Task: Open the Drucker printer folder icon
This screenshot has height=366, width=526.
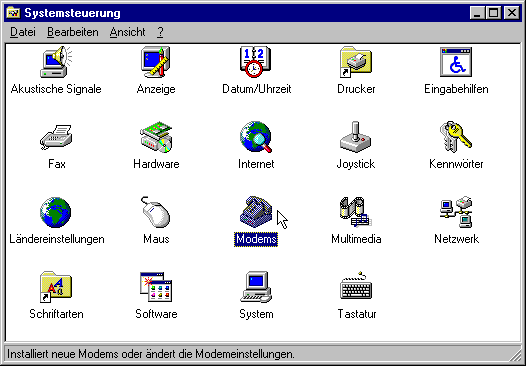Action: (356, 62)
